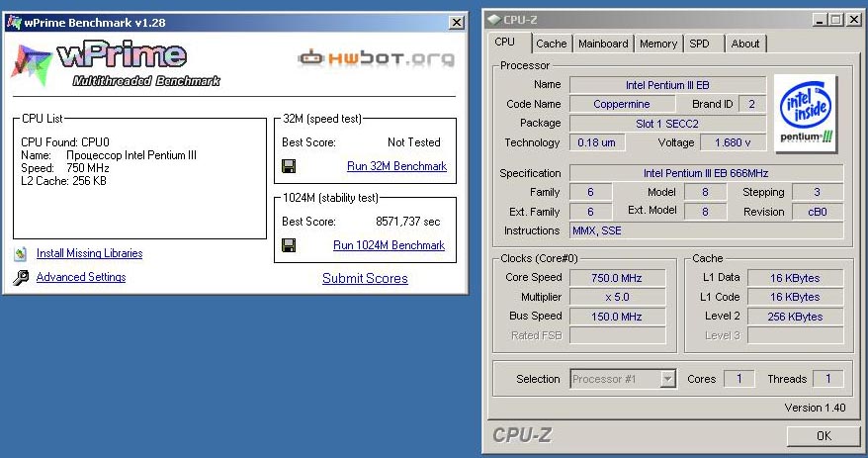This screenshot has width=868, height=458.
Task: Click the Bus Speed value 150.0 MHz
Action: coord(617,317)
